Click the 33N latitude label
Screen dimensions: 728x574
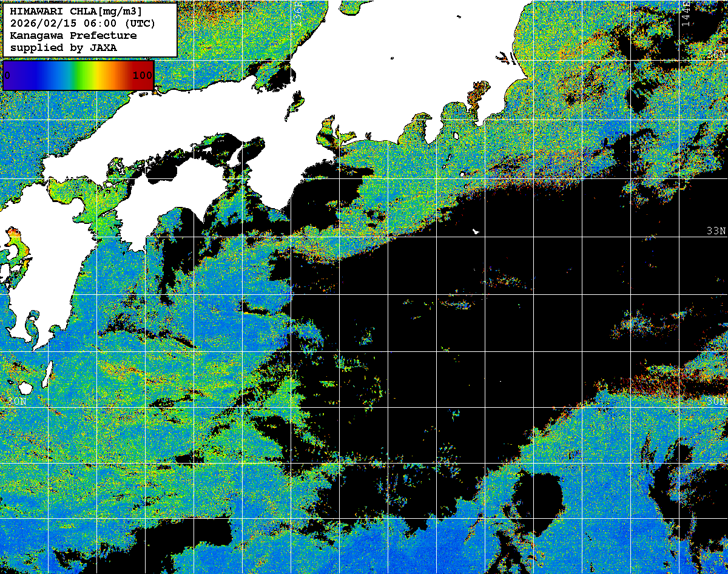[x=716, y=231]
